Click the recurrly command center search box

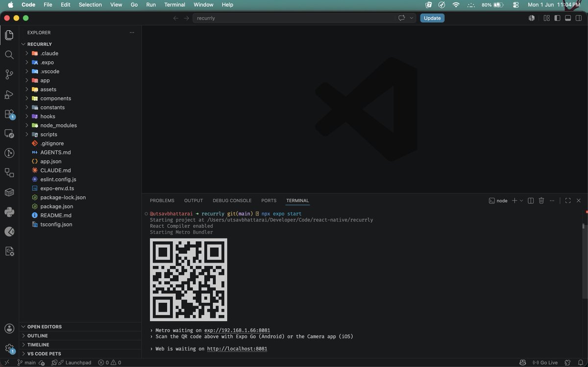(x=294, y=18)
